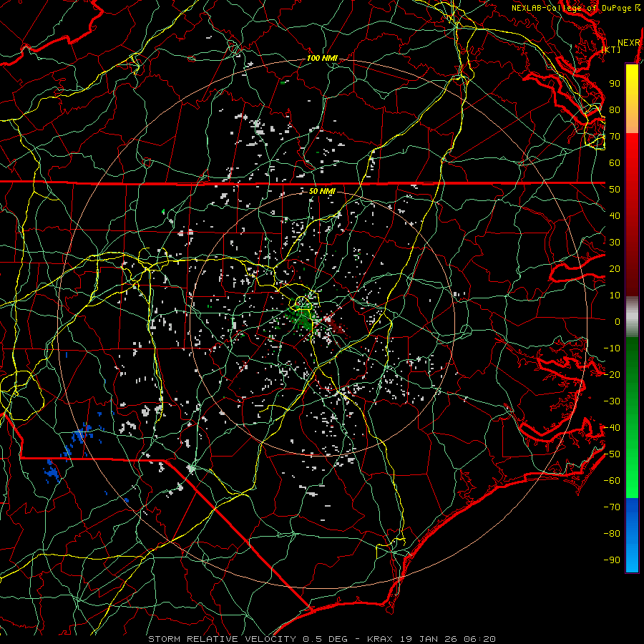Click the 40 value on velocity scale
The width and height of the screenshot is (644, 644).
[615, 216]
